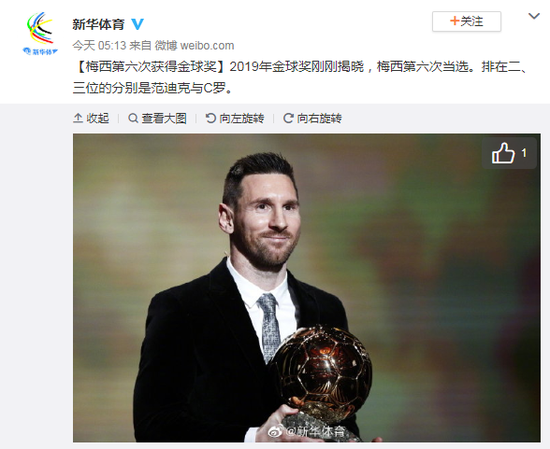Click the rotate-left arrow icon
The image size is (550, 449).
point(210,118)
